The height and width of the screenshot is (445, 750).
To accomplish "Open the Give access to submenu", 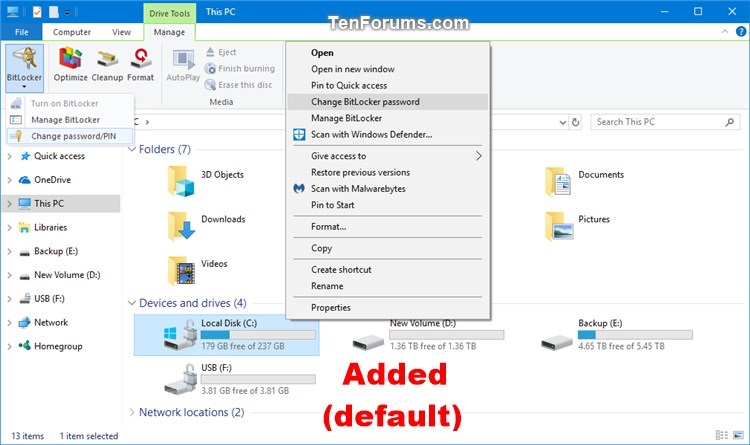I will click(388, 156).
